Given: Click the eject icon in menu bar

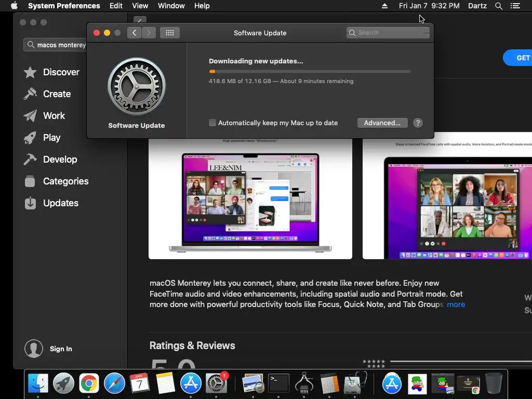Looking at the screenshot, I should coord(384,6).
